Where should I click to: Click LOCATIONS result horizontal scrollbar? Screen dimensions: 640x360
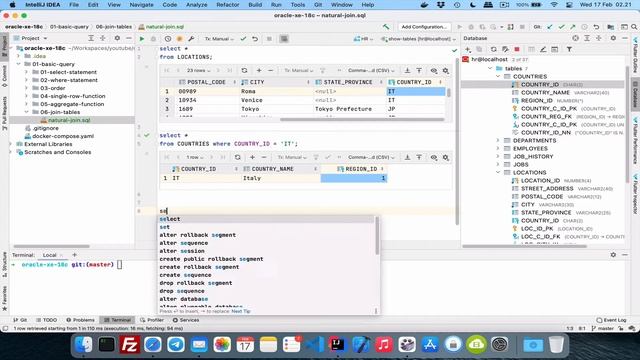point(362,120)
